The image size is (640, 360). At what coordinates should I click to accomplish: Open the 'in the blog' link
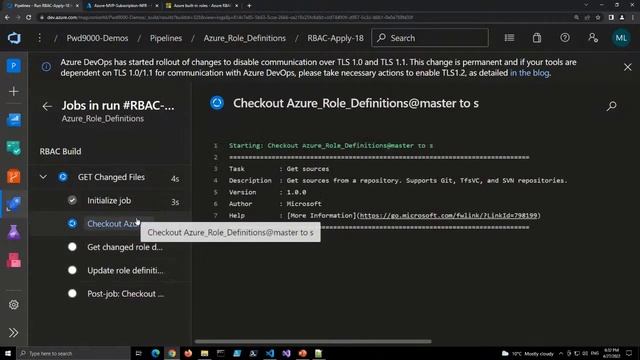coord(529,73)
